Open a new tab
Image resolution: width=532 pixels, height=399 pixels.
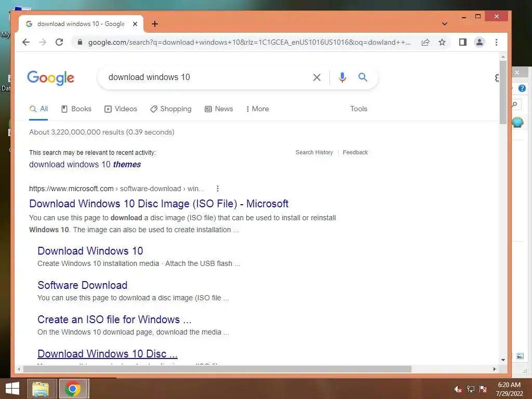click(155, 24)
